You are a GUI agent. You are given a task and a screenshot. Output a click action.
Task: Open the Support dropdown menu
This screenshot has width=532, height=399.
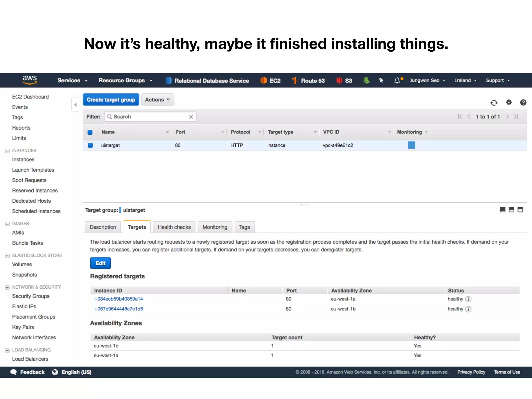[x=498, y=81]
